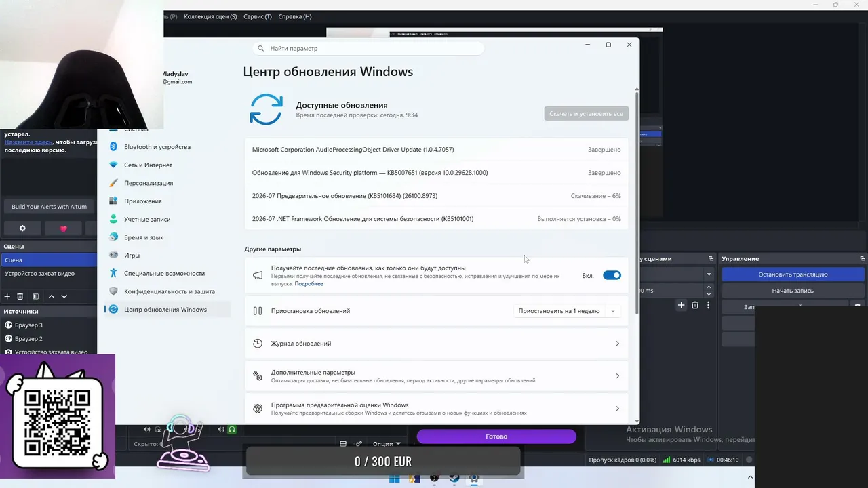Click the gear icon in OBS dock
Screen dimensions: 868x488
tap(22, 228)
